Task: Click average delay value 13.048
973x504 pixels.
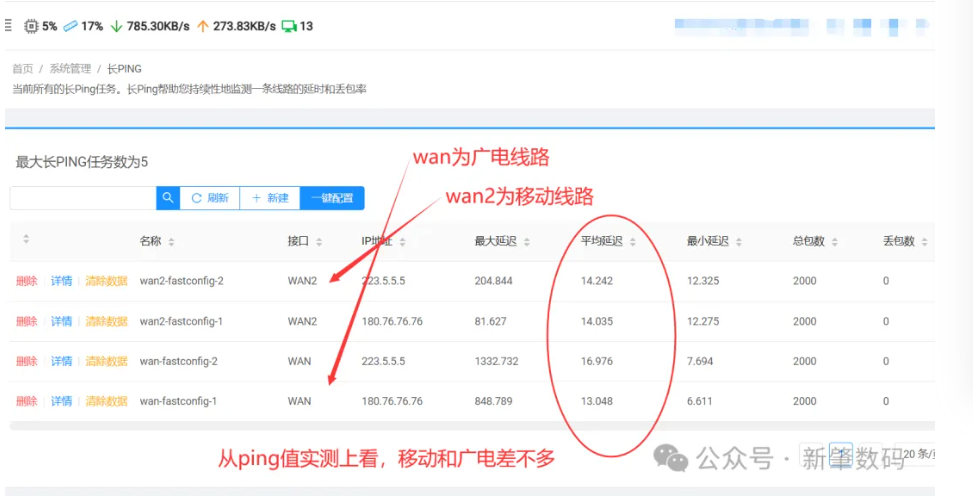Action: 597,402
